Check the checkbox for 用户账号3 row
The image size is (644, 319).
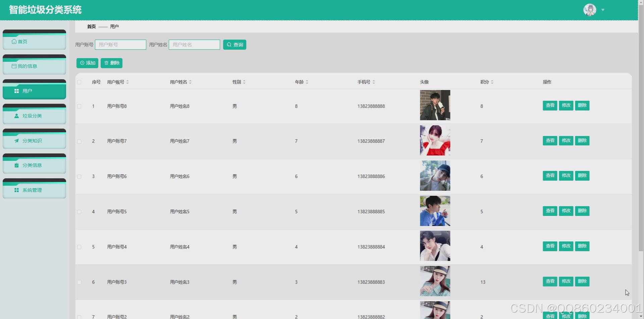79,282
